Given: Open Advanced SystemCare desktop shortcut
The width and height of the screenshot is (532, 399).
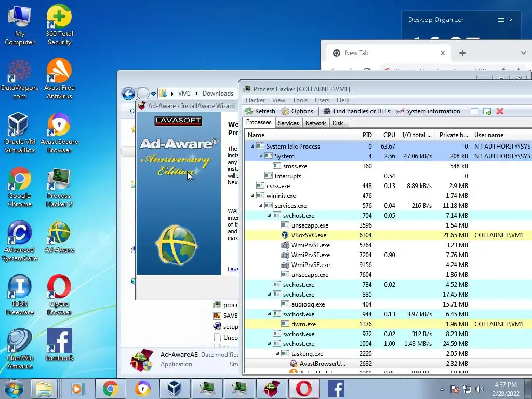Looking at the screenshot, I should [x=19, y=241].
